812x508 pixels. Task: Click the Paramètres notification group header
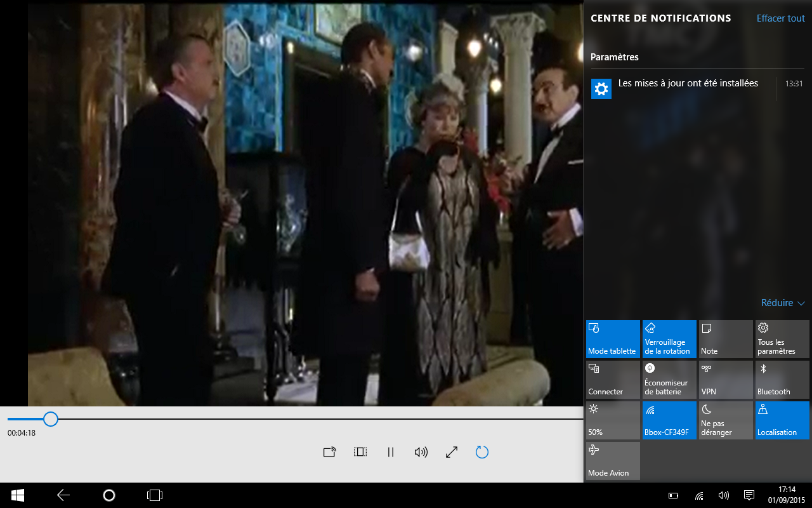[x=615, y=57]
